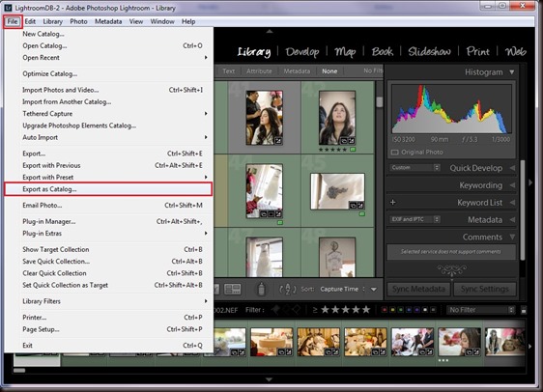Select Optimize Catalog from File menu

[x=108, y=73]
